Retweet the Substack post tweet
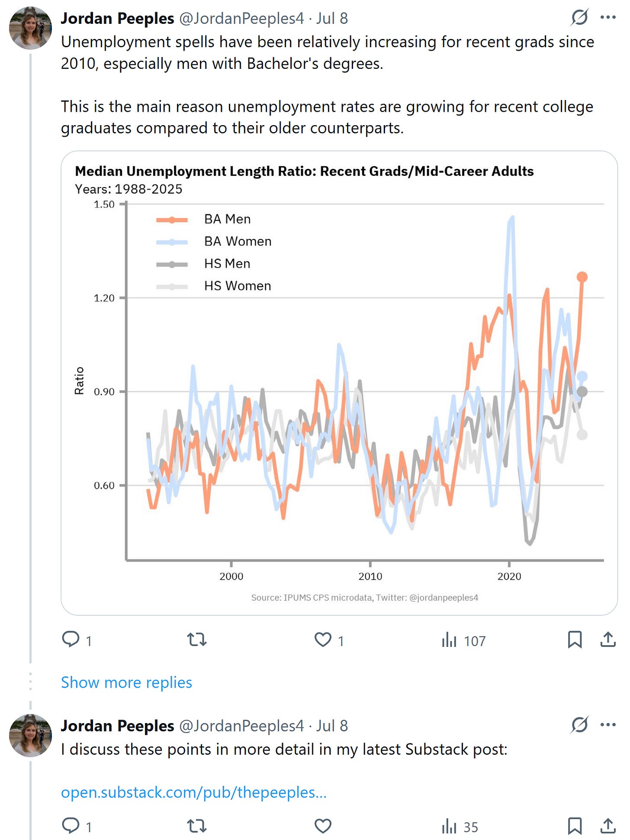630x840 pixels. coord(197,826)
